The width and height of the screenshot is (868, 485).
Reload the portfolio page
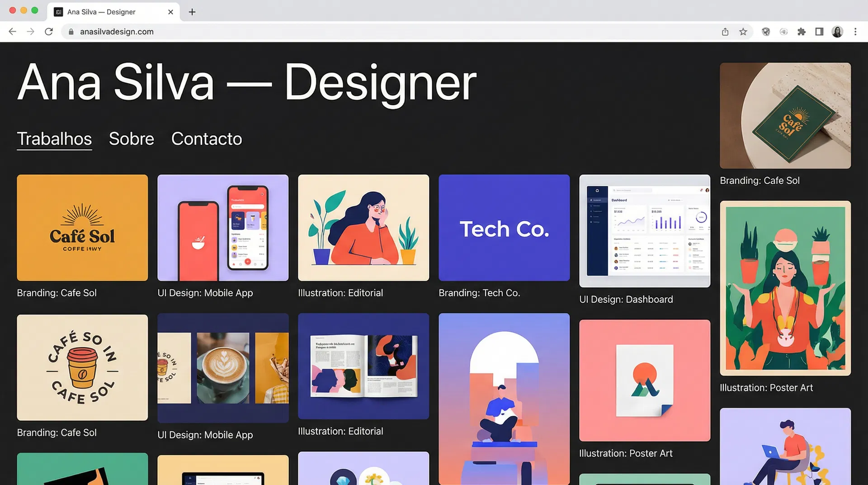click(49, 32)
